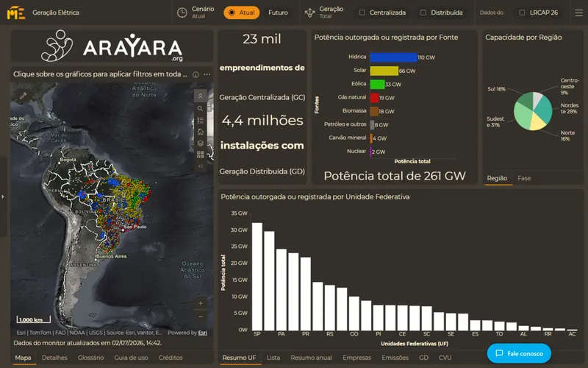Image resolution: width=588 pixels, height=368 pixels.
Task: Open the map widget more options
Action: coord(207,74)
